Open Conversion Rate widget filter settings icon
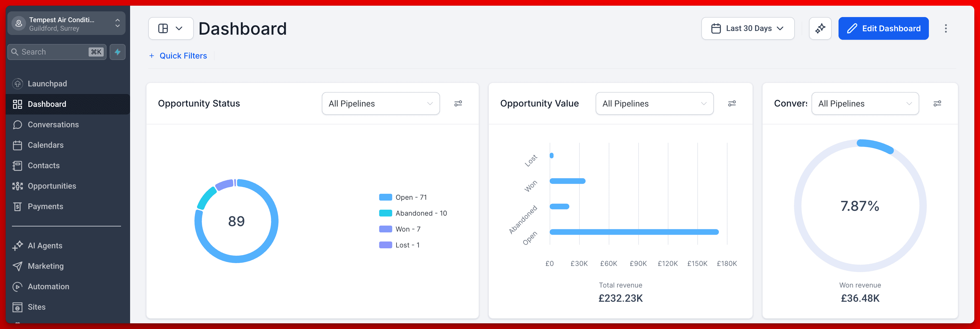980x329 pixels. coord(937,103)
